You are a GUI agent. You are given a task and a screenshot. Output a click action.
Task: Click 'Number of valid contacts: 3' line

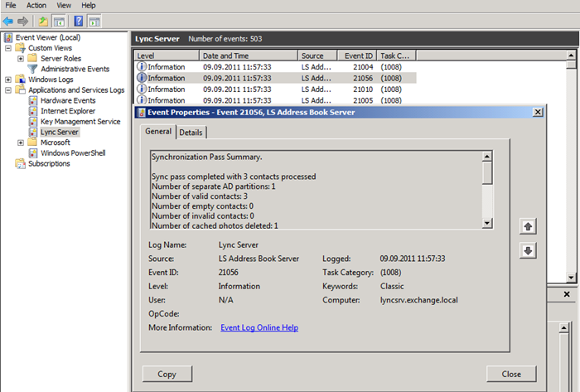200,196
